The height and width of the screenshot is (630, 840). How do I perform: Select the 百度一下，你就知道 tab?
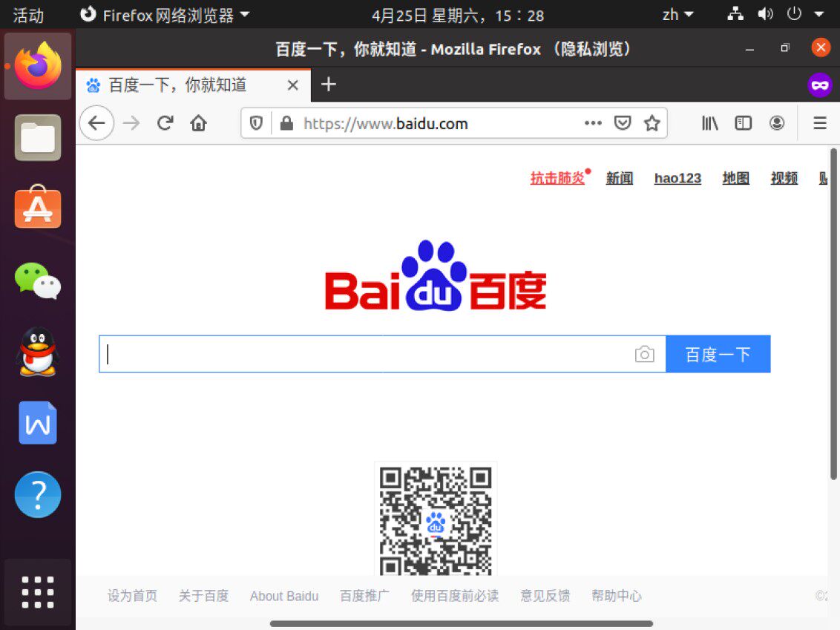click(193, 85)
